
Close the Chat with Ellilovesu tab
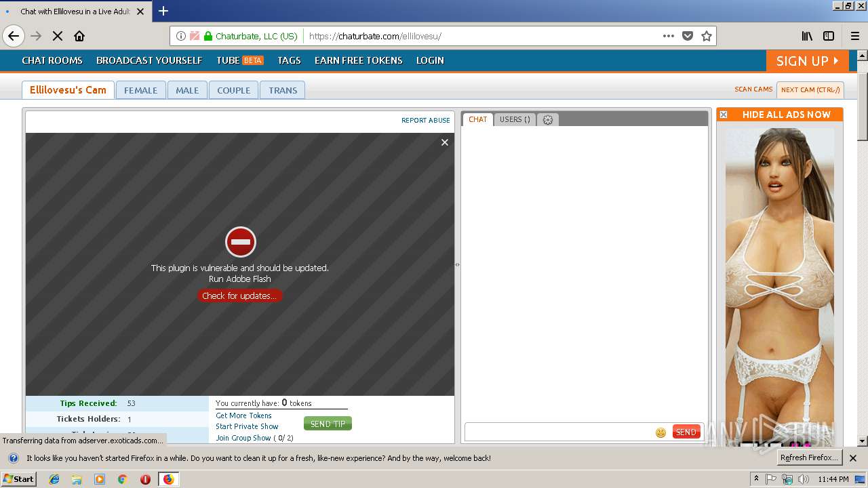(140, 12)
